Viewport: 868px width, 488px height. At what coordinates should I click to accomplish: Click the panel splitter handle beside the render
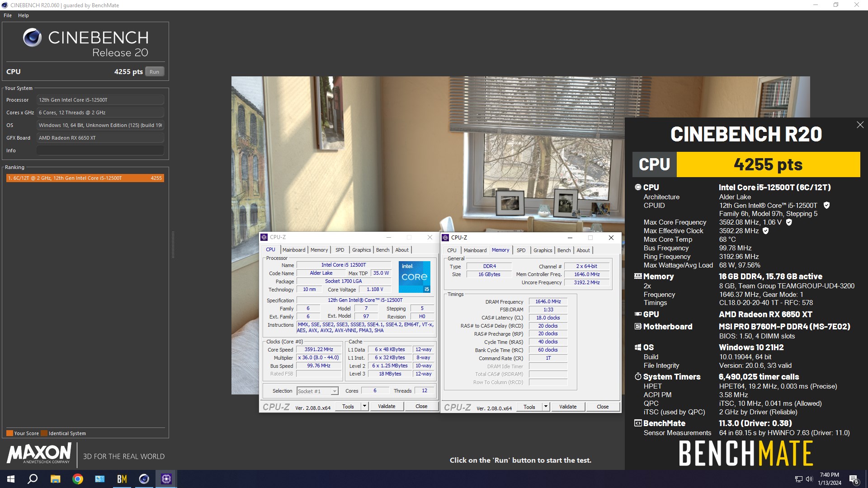click(x=173, y=244)
